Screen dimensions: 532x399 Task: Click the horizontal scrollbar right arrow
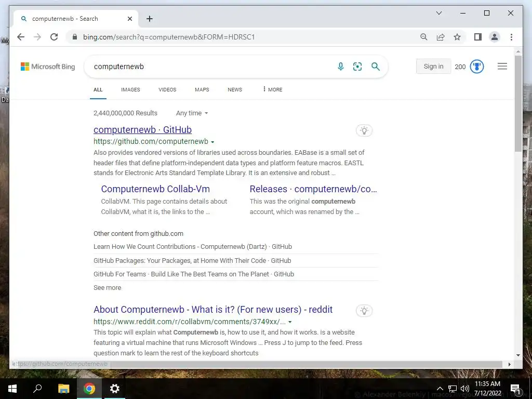click(509, 364)
